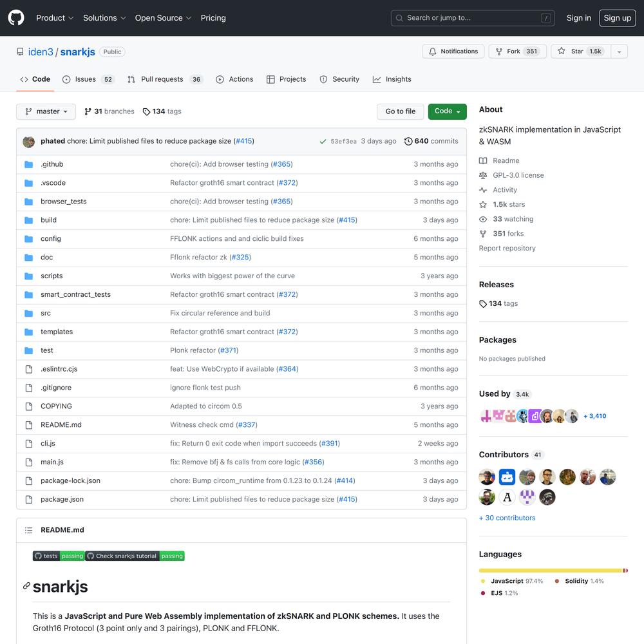
Task: Click the README outline list icon
Action: (x=28, y=530)
